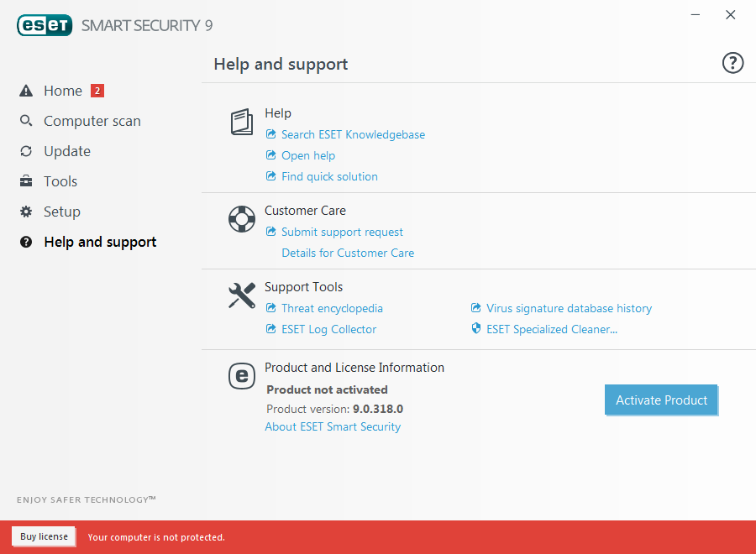Open Update via the refresh arrows icon
The width and height of the screenshot is (756, 554).
24,151
